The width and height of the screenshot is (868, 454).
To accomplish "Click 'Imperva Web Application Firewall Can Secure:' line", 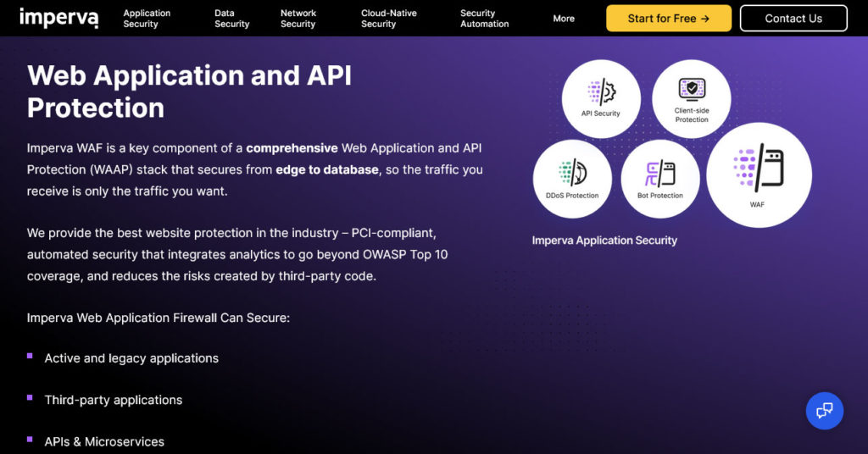I will (159, 318).
